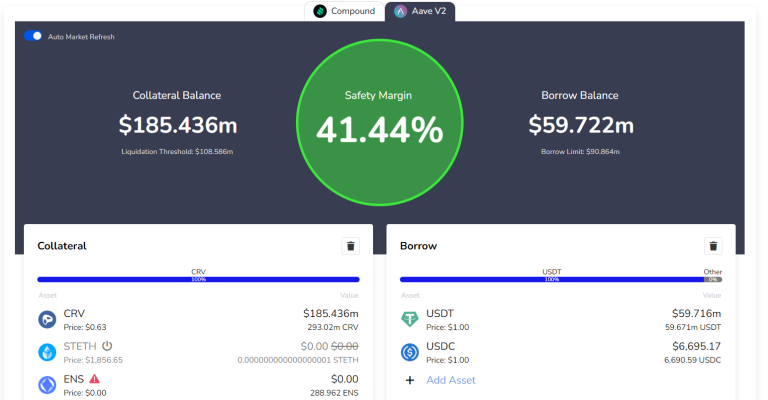
Task: Switch to the Compound tab
Action: pos(344,11)
